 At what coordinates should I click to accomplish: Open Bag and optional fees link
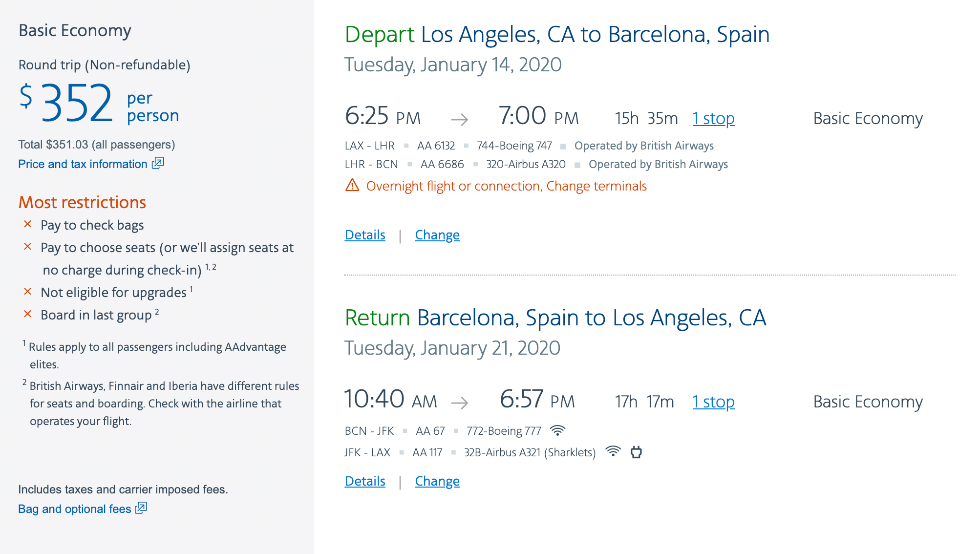(75, 509)
